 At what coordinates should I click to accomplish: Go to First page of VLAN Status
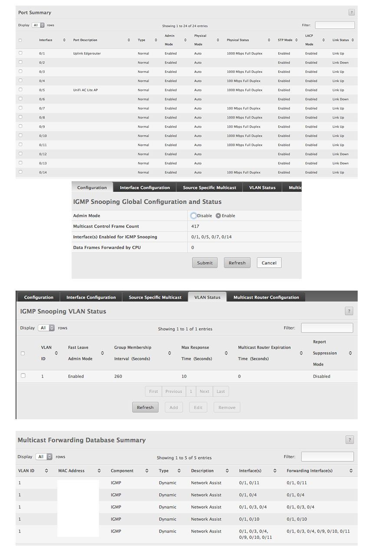154,391
